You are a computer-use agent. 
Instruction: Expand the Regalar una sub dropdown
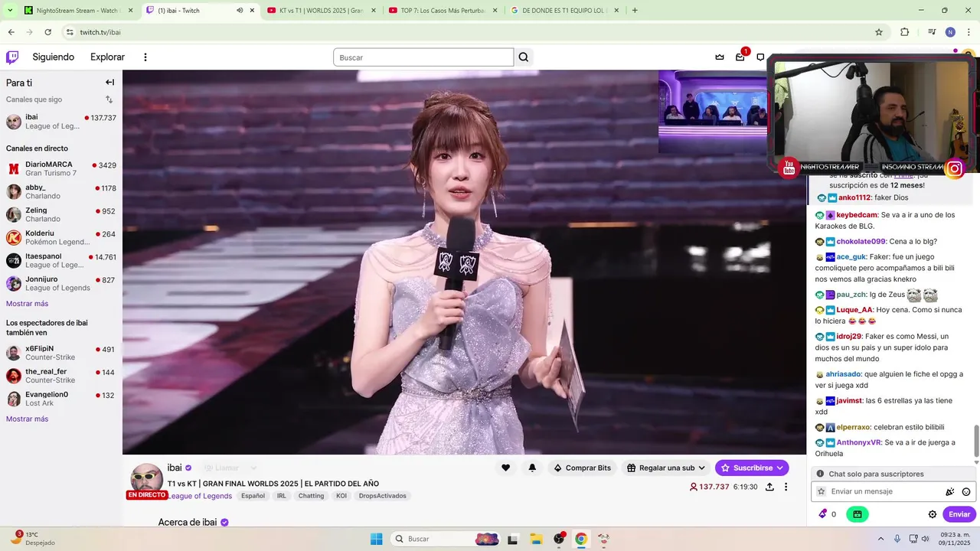point(665,468)
